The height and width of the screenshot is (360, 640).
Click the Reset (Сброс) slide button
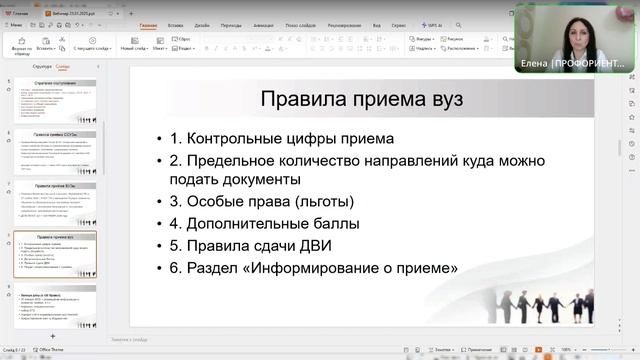click(181, 39)
